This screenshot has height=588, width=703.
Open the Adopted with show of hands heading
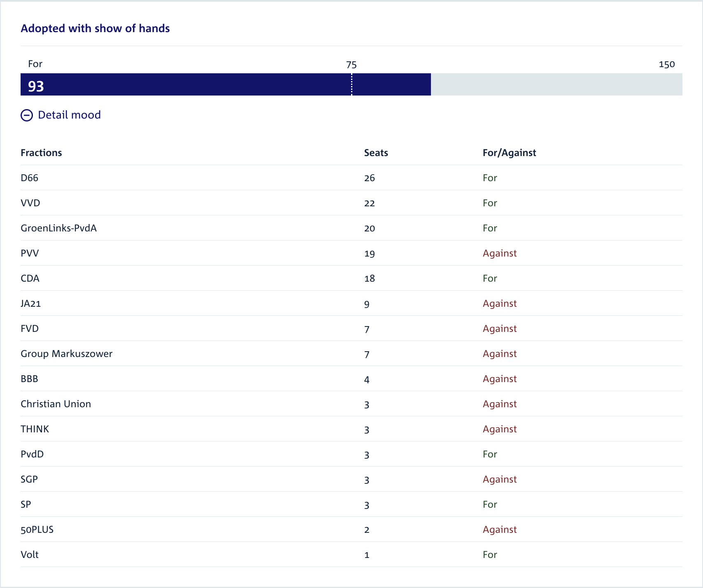pos(95,28)
